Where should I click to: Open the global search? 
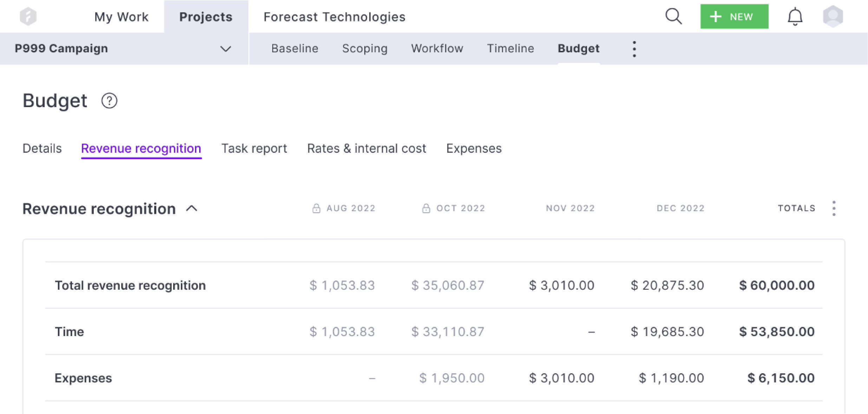[x=673, y=16]
